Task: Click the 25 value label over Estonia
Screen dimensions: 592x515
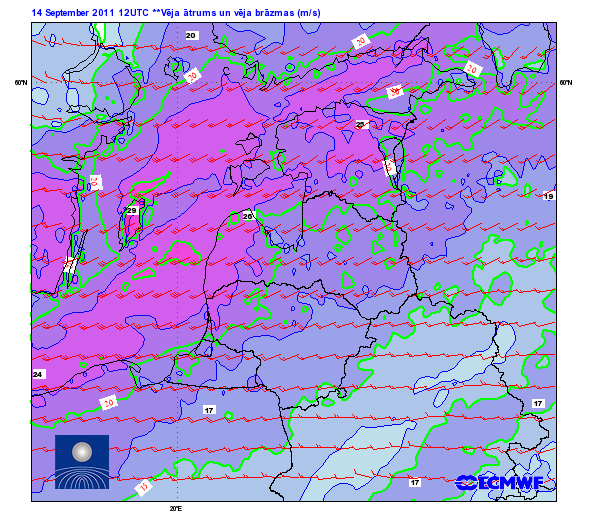Action: pyautogui.click(x=361, y=124)
